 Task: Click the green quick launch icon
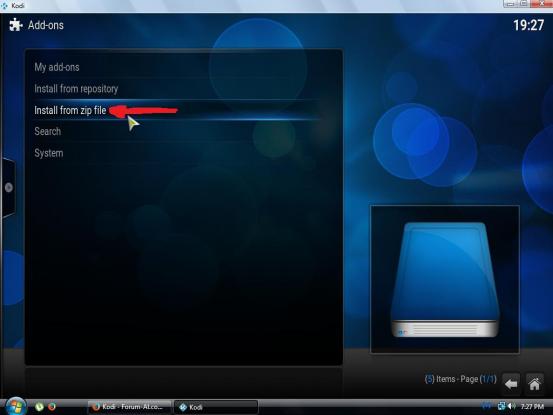[x=39, y=407]
